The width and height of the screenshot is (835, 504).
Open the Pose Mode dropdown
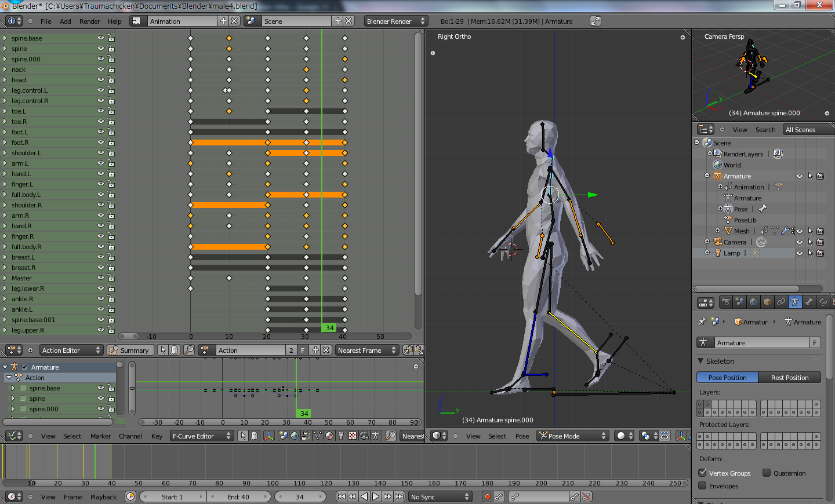tap(572, 436)
